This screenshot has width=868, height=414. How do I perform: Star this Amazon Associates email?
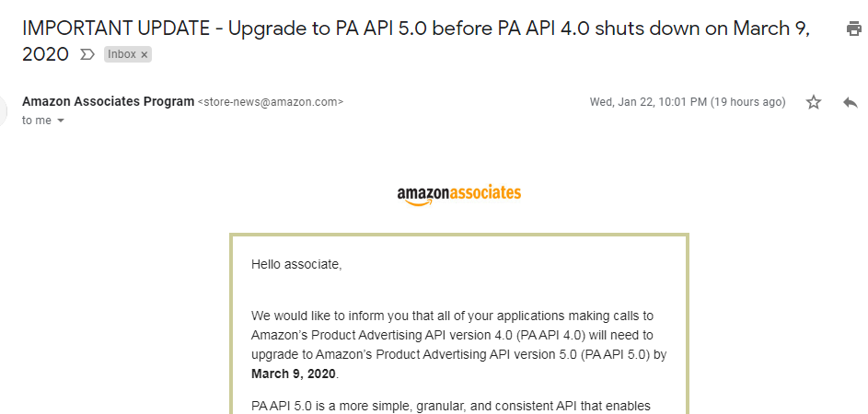tap(813, 102)
